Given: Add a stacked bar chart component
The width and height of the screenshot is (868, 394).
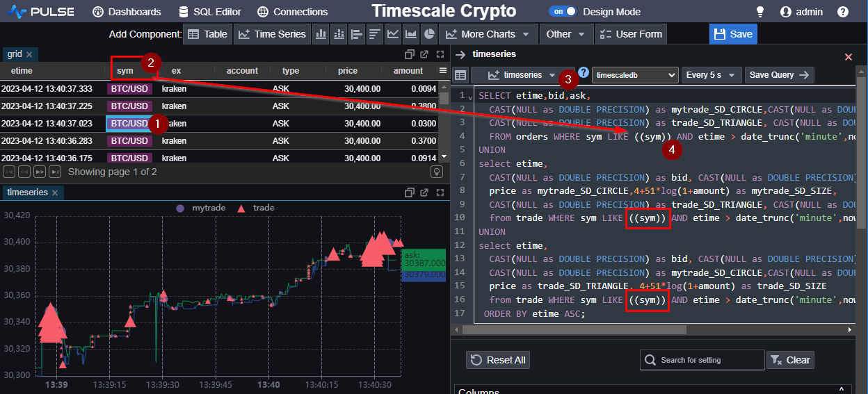Looking at the screenshot, I should pos(339,34).
